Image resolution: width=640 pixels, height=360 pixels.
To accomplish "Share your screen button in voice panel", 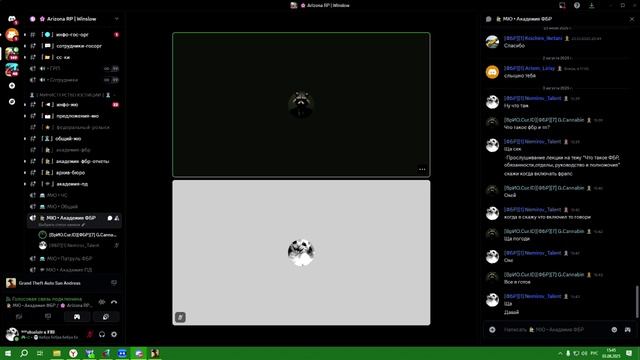I will point(48,317).
